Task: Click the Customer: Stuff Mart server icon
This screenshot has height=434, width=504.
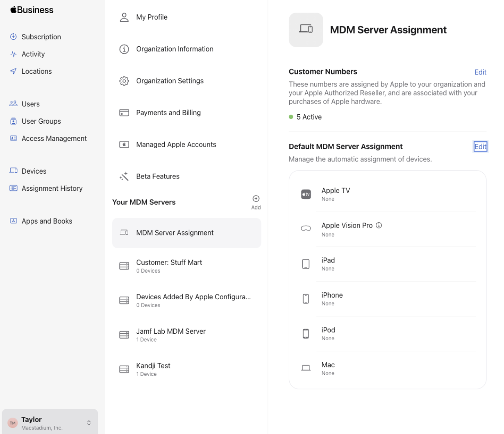Action: [x=124, y=266]
